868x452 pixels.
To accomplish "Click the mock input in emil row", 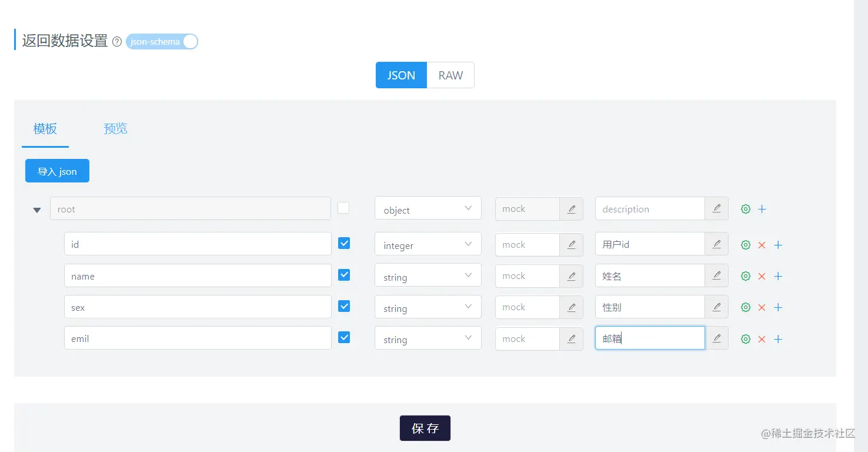I will point(528,339).
